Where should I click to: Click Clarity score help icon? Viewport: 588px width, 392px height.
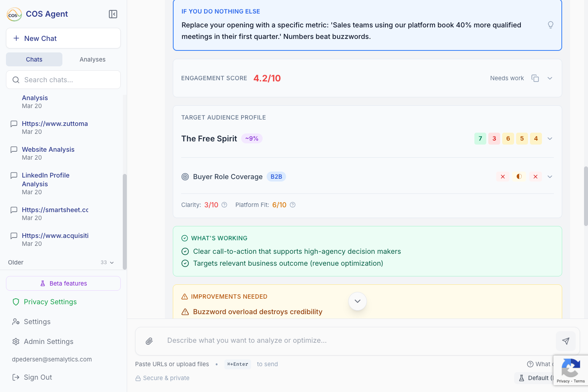click(x=224, y=205)
